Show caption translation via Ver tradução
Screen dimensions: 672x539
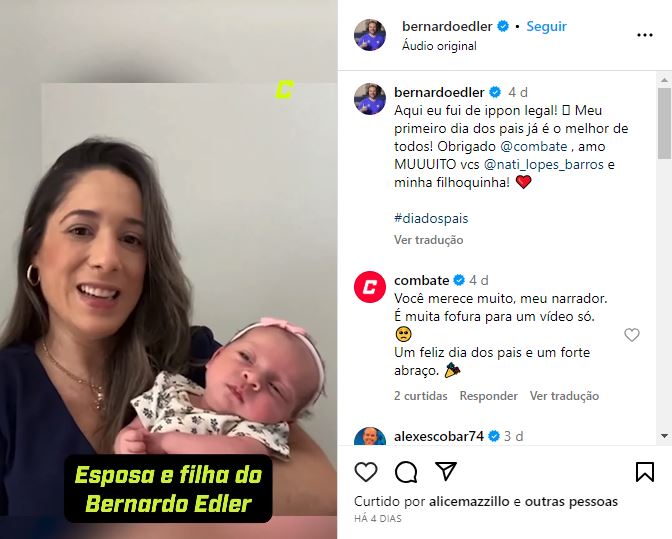(x=429, y=240)
